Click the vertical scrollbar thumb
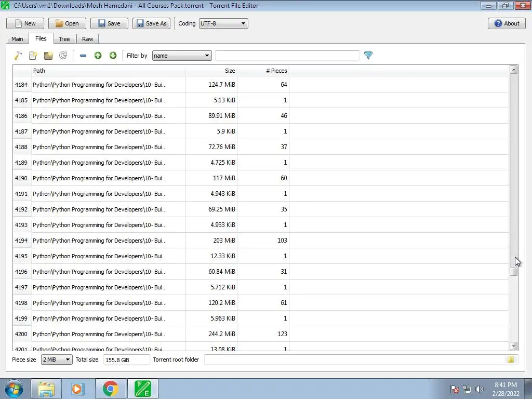Screen dimensions: 532x399 (514, 272)
